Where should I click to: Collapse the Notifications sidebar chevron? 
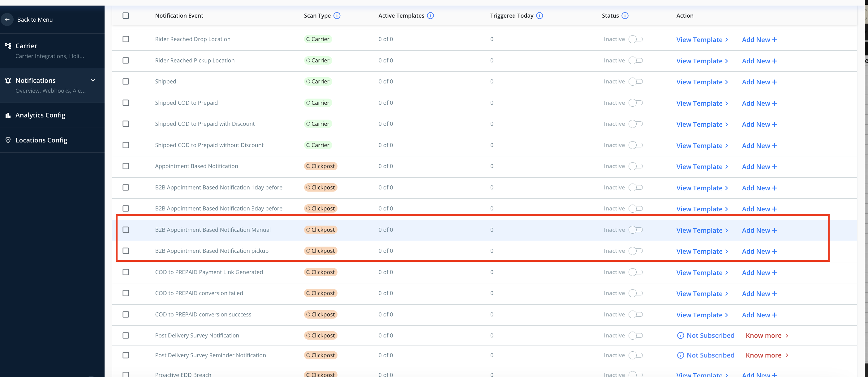[93, 80]
